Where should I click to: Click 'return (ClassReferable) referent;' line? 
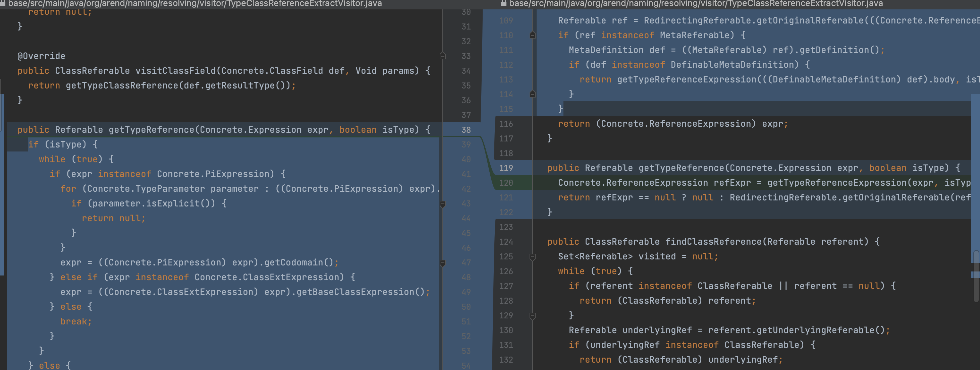click(668, 301)
